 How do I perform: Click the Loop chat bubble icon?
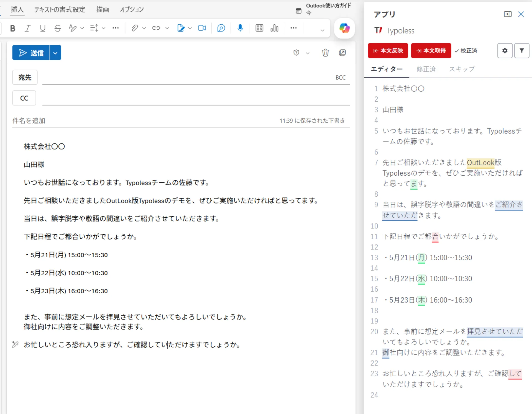tap(221, 28)
